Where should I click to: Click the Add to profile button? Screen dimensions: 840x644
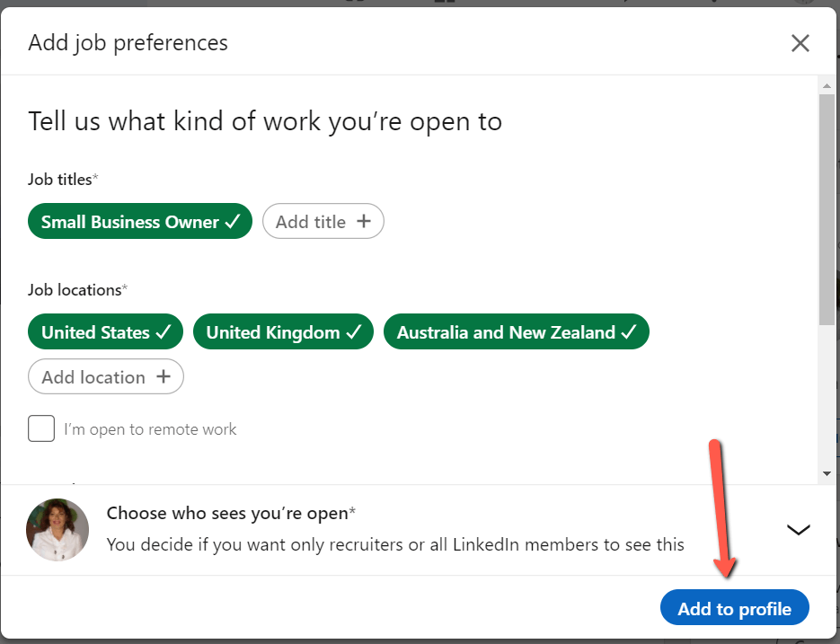[735, 607]
